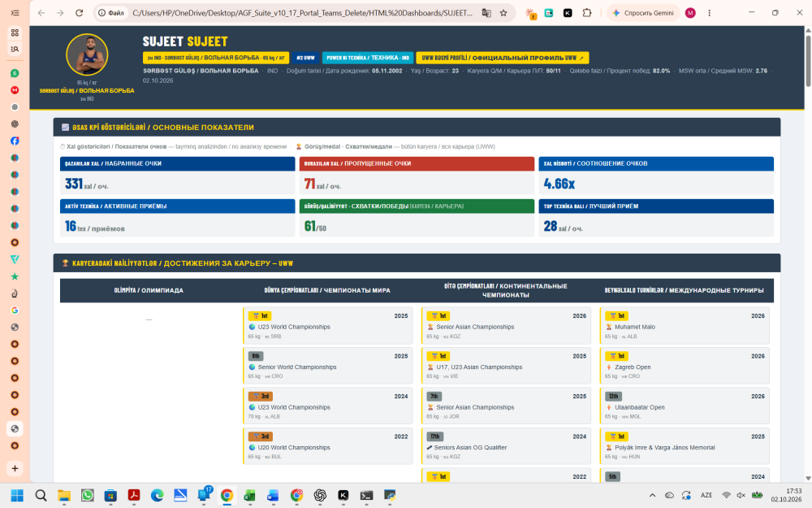Click the Спросить Gemini button
Image resolution: width=812 pixels, height=508 pixels.
(x=643, y=13)
